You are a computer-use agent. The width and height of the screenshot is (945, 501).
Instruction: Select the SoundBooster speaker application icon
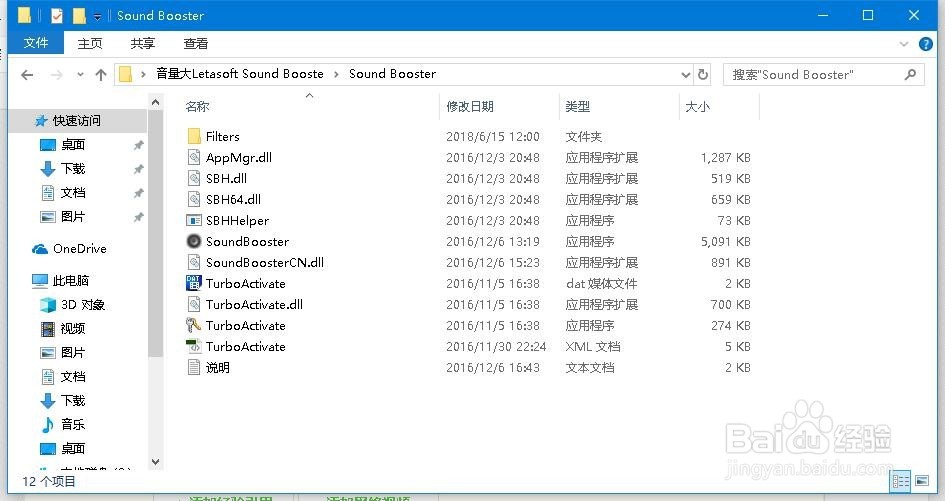(193, 241)
